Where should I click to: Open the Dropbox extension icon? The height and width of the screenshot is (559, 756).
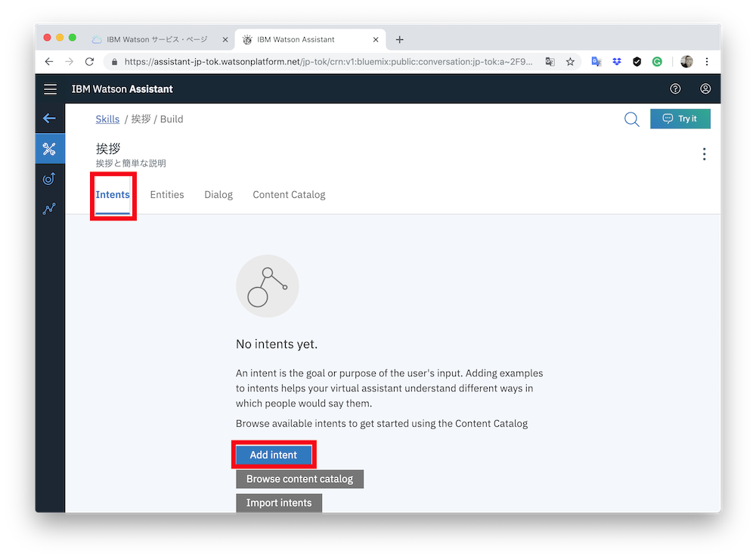click(617, 62)
